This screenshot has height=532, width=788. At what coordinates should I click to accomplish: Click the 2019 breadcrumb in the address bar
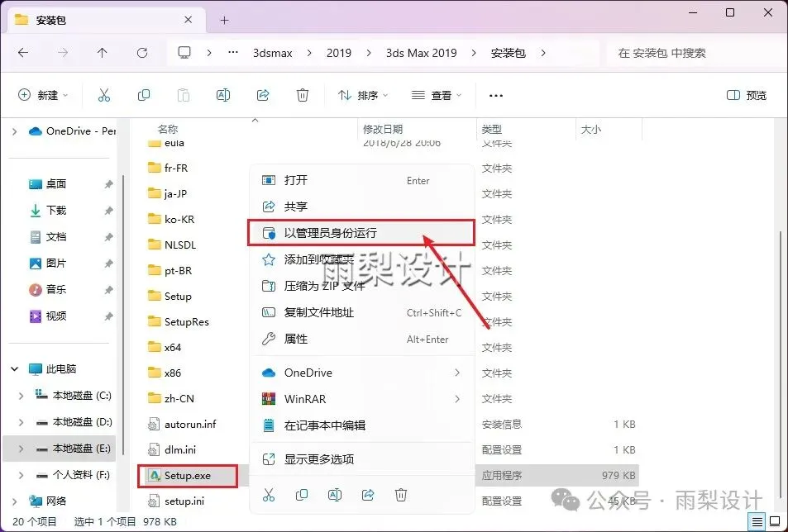click(x=339, y=53)
